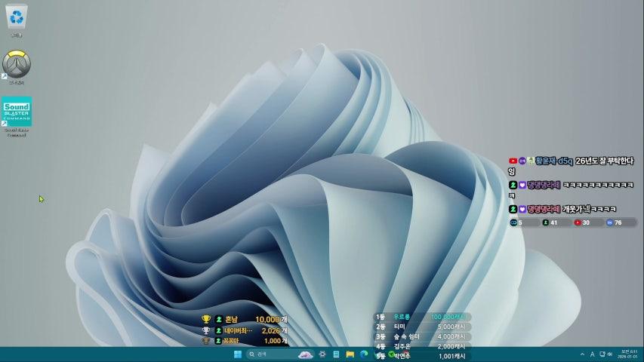
Task: Open the Settings gear in taskbar
Action: (x=322, y=354)
